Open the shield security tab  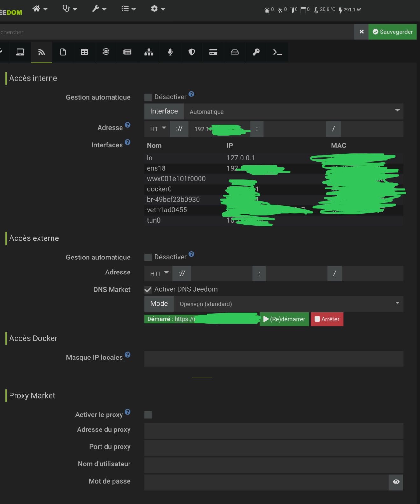point(192,52)
